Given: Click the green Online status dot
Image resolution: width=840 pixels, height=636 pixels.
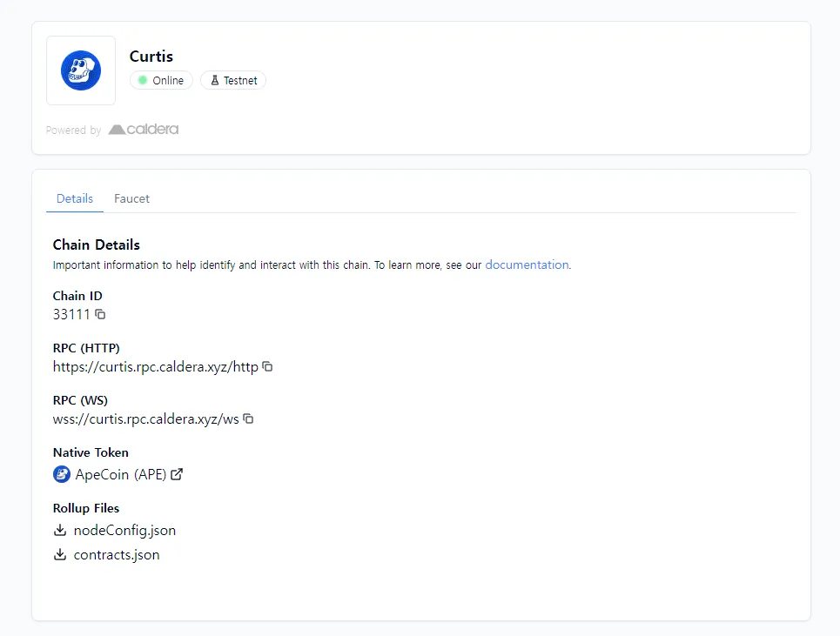Looking at the screenshot, I should point(143,81).
